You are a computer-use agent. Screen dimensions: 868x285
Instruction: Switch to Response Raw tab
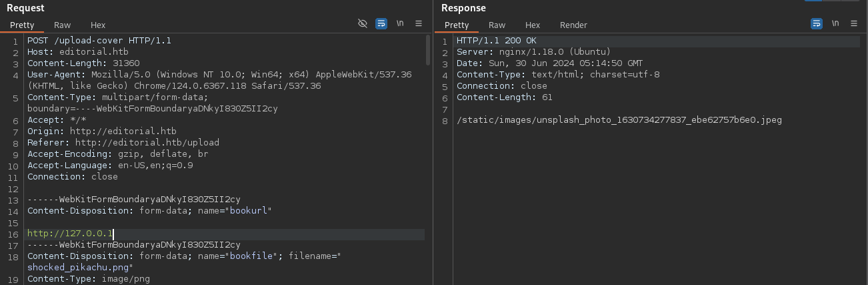point(497,25)
